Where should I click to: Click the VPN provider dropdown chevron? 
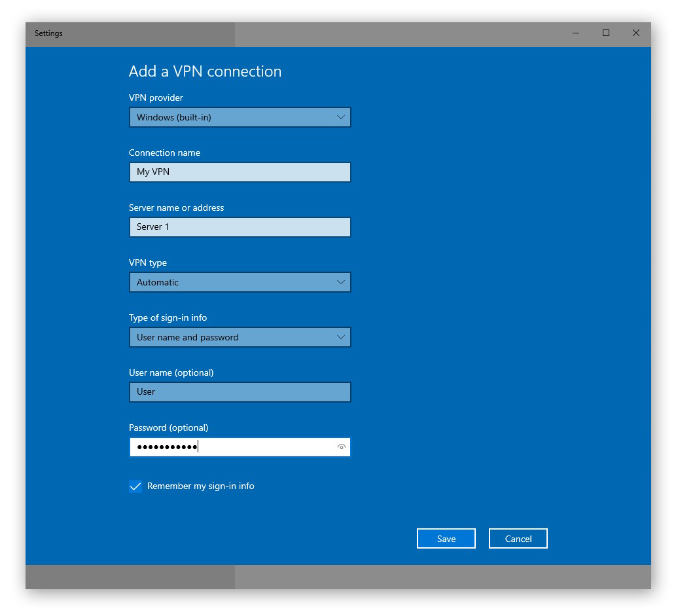coord(340,117)
